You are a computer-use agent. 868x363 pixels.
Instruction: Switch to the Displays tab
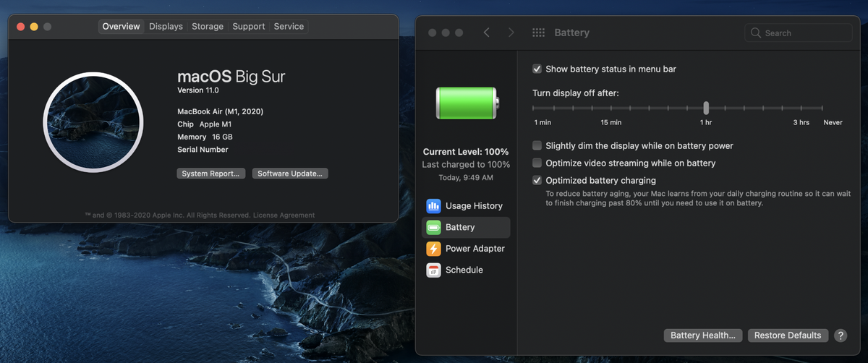166,26
